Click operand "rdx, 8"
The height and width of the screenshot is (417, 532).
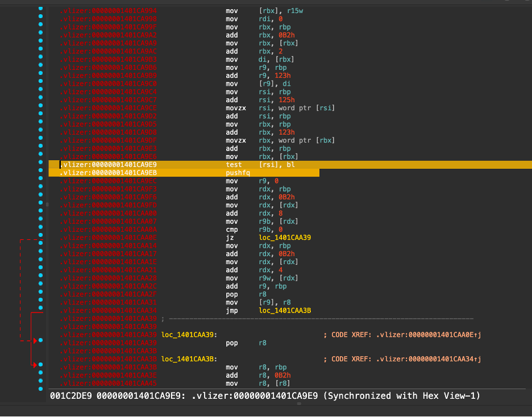[x=271, y=213]
